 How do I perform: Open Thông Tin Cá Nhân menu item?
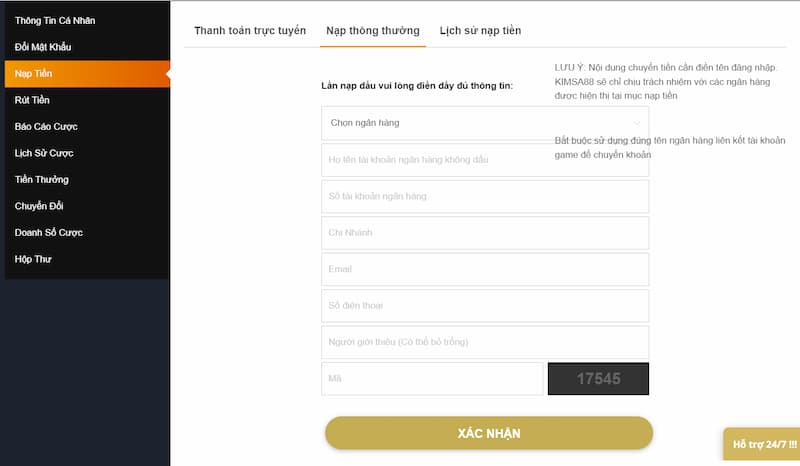click(x=56, y=20)
